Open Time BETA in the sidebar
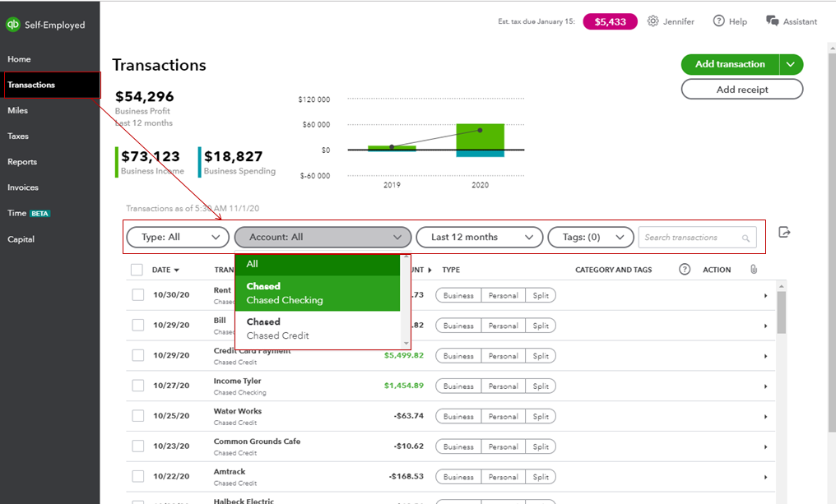This screenshot has width=836, height=504. click(x=29, y=213)
